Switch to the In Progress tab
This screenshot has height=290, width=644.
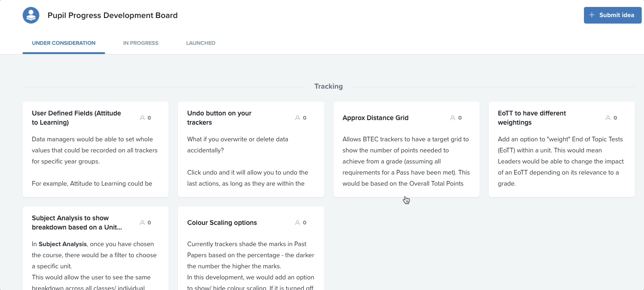pos(140,42)
